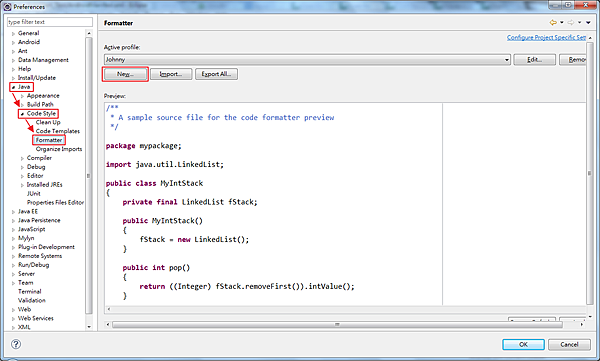Click 'package mypackage;' line in preview
The width and height of the screenshot is (600, 361).
click(143, 146)
